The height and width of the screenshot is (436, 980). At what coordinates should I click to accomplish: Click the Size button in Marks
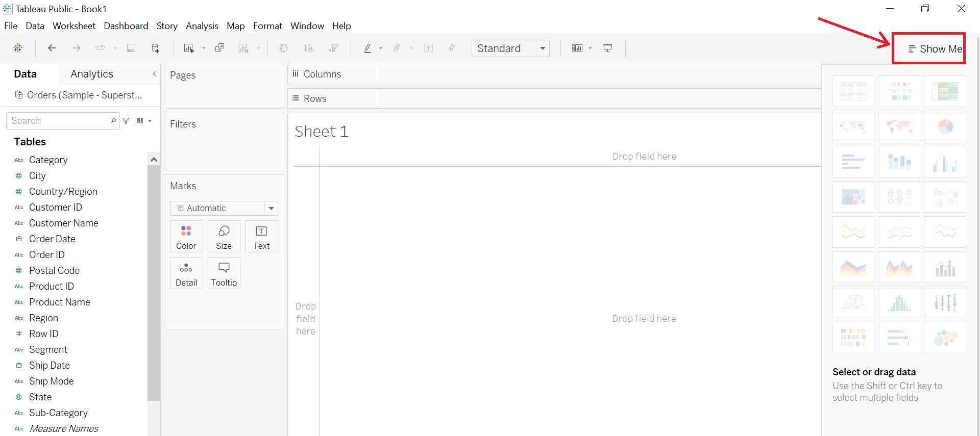pos(224,237)
